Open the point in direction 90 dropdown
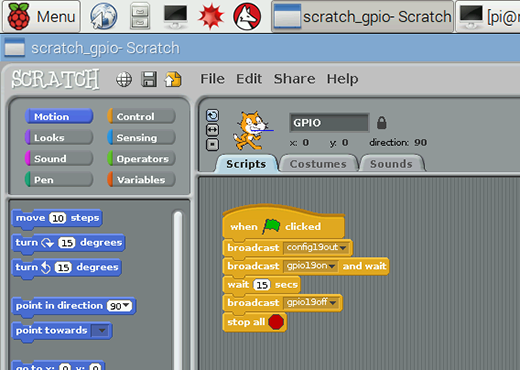 [x=126, y=306]
